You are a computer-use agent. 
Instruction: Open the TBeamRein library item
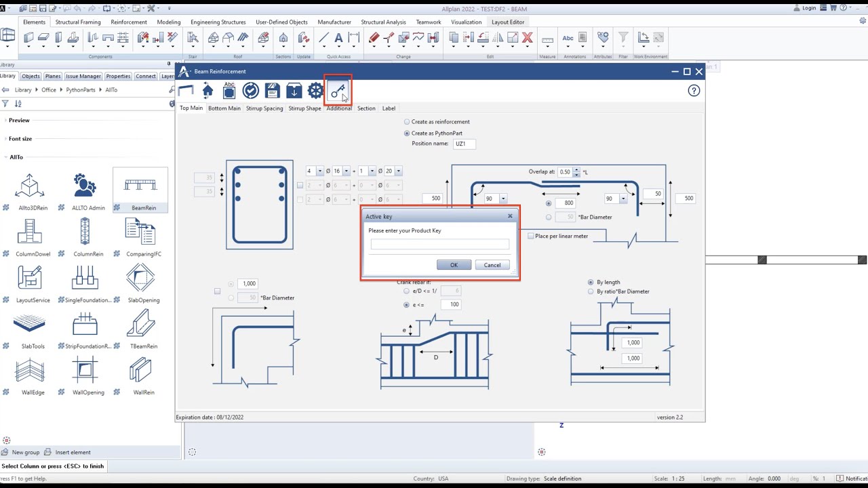click(x=140, y=328)
